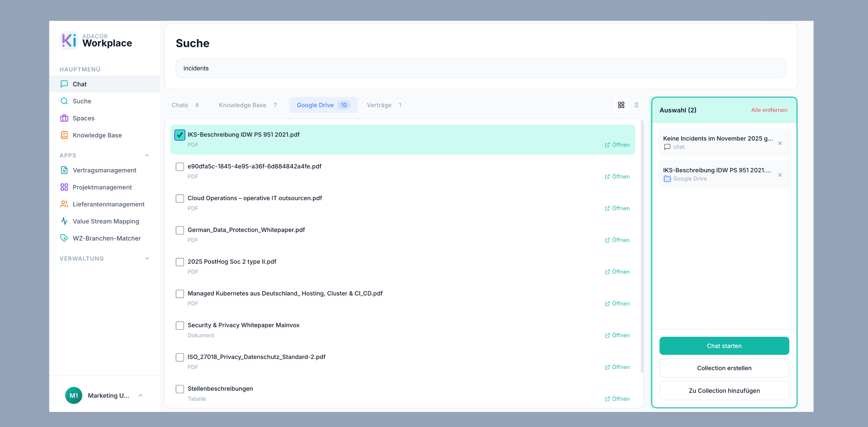The width and height of the screenshot is (868, 427).
Task: Open WZ-Branchen-Matcher app label
Action: coord(107,238)
